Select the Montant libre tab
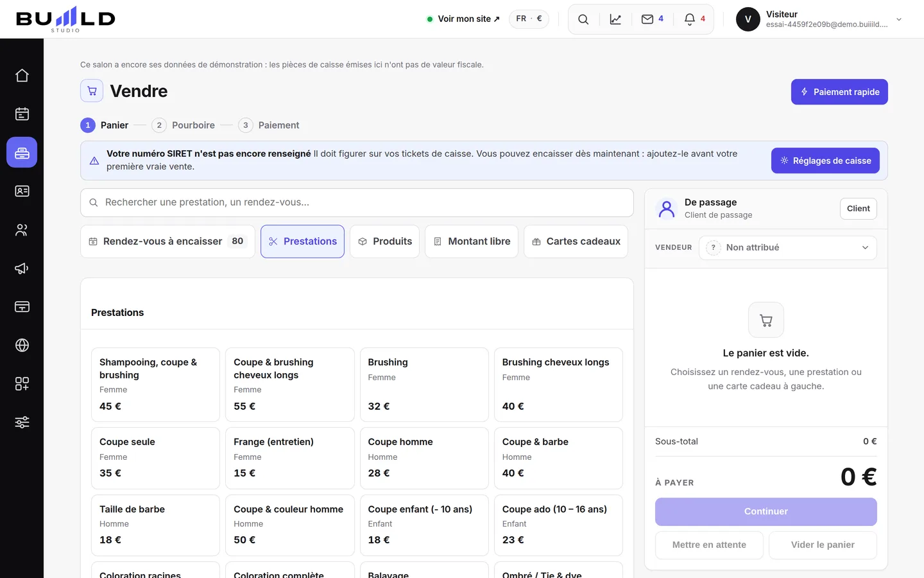Viewport: 924px width, 578px height. click(472, 241)
